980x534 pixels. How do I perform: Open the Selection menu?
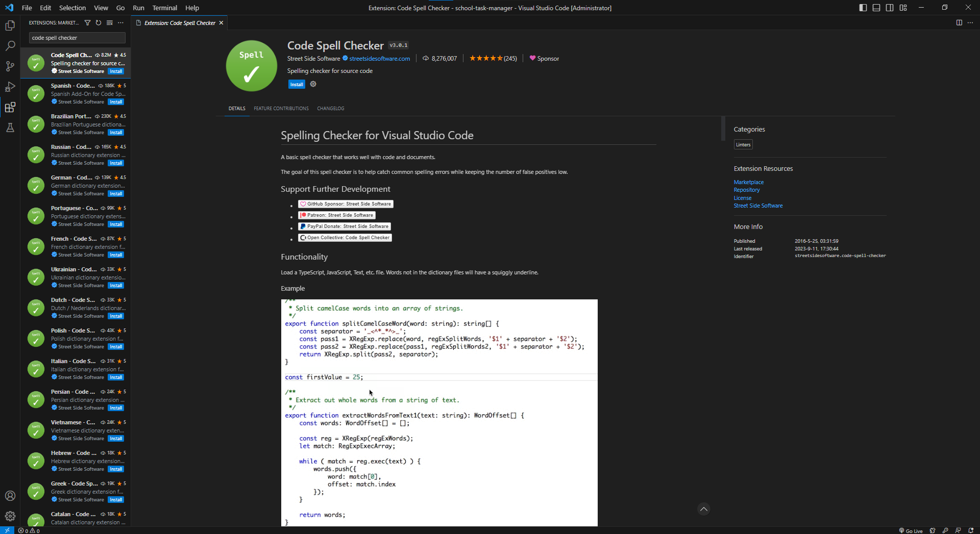click(72, 8)
